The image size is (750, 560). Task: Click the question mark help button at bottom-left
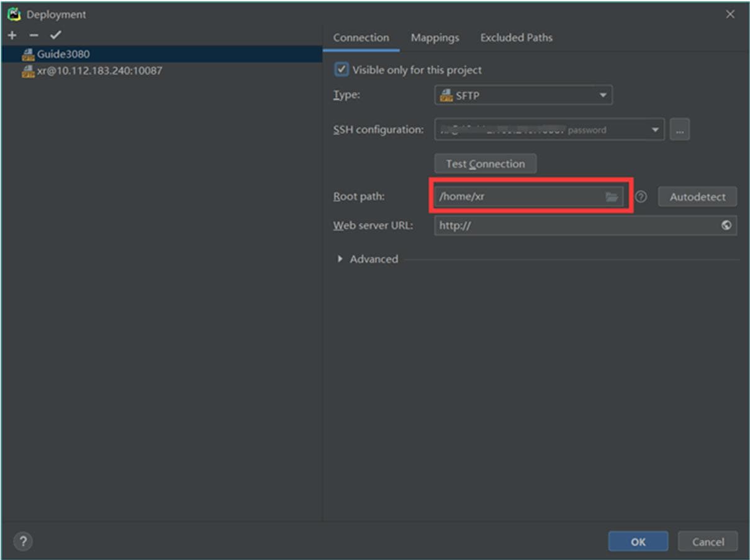23,541
